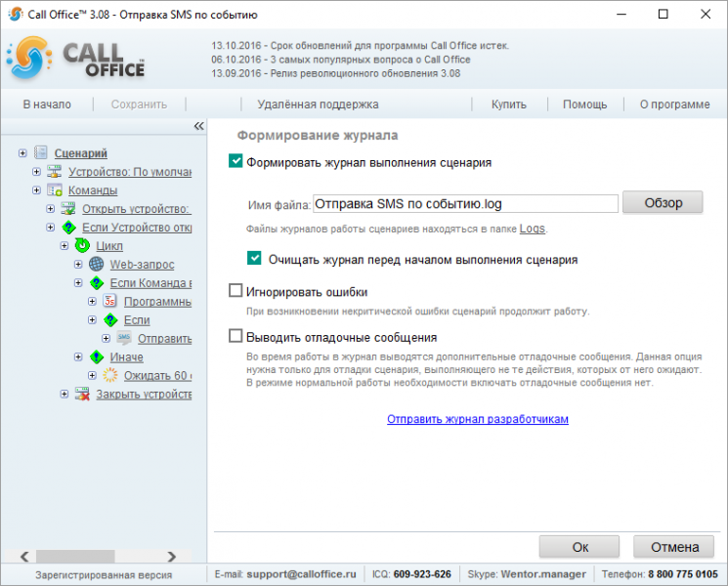Expand the Иначе tree node
The height and width of the screenshot is (586, 728).
pyautogui.click(x=78, y=357)
